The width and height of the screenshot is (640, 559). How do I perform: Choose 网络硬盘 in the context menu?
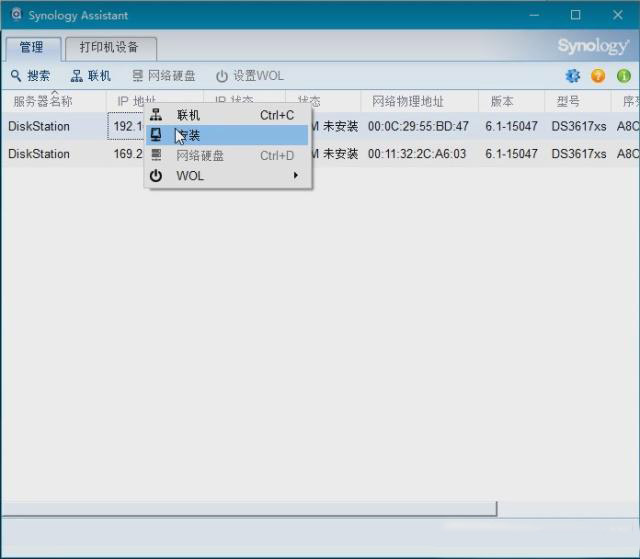coord(228,155)
